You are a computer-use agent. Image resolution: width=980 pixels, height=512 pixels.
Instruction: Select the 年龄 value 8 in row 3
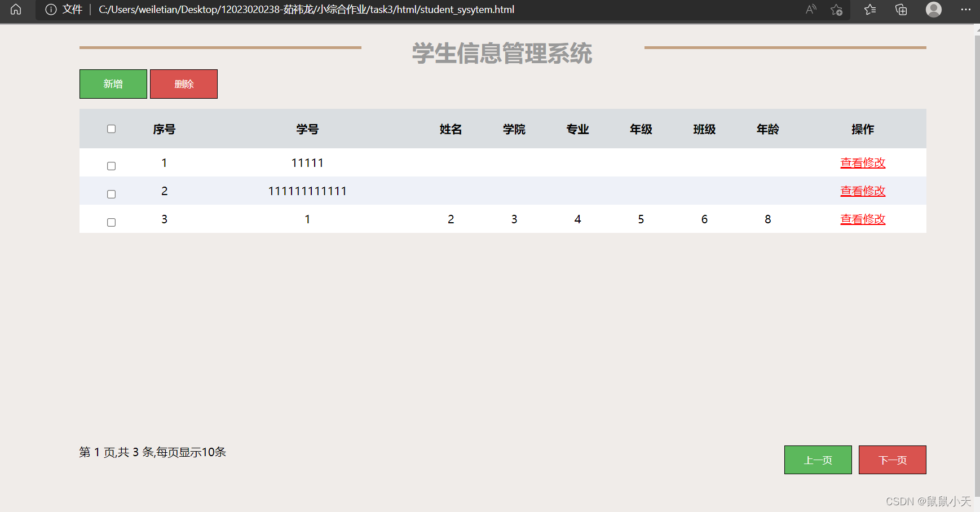pos(768,219)
